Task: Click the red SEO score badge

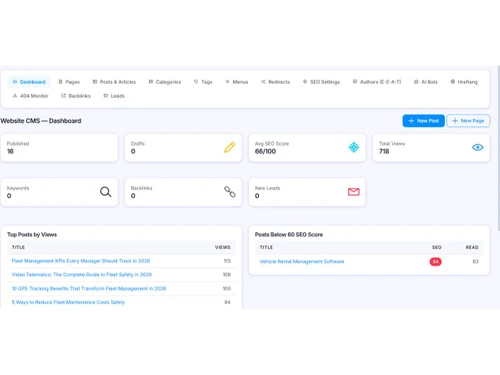Action: click(x=435, y=262)
